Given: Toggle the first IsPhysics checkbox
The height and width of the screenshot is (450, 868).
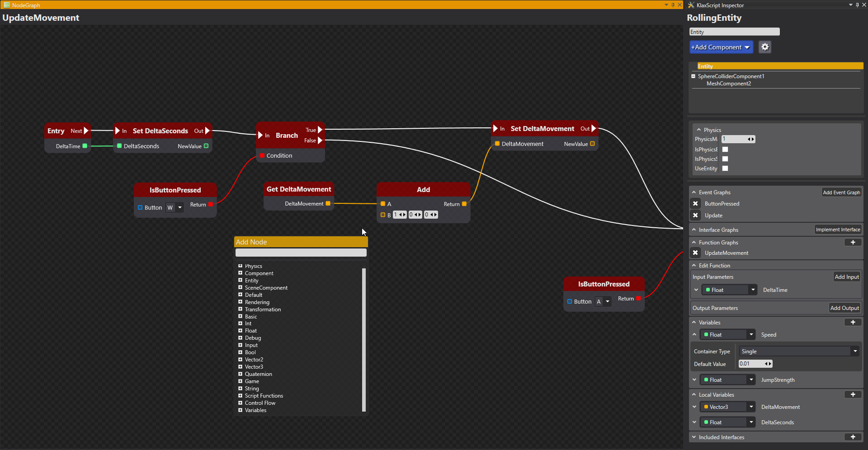Looking at the screenshot, I should tap(725, 150).
